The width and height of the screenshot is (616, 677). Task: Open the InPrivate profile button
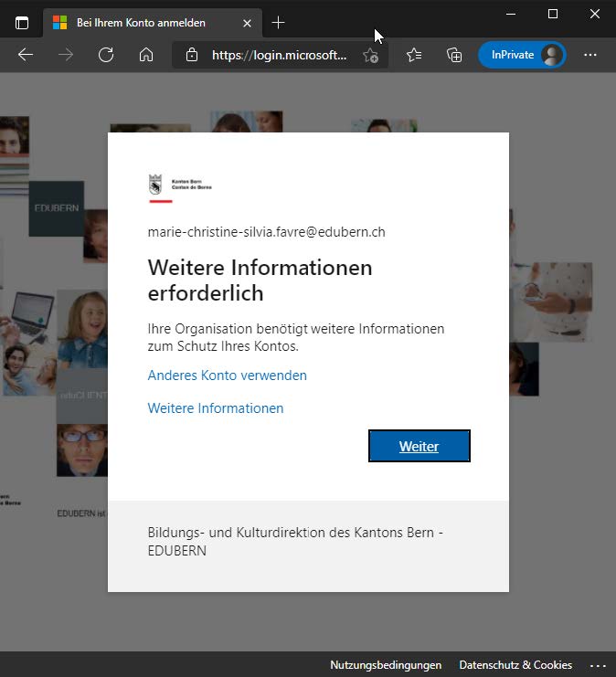pos(522,55)
